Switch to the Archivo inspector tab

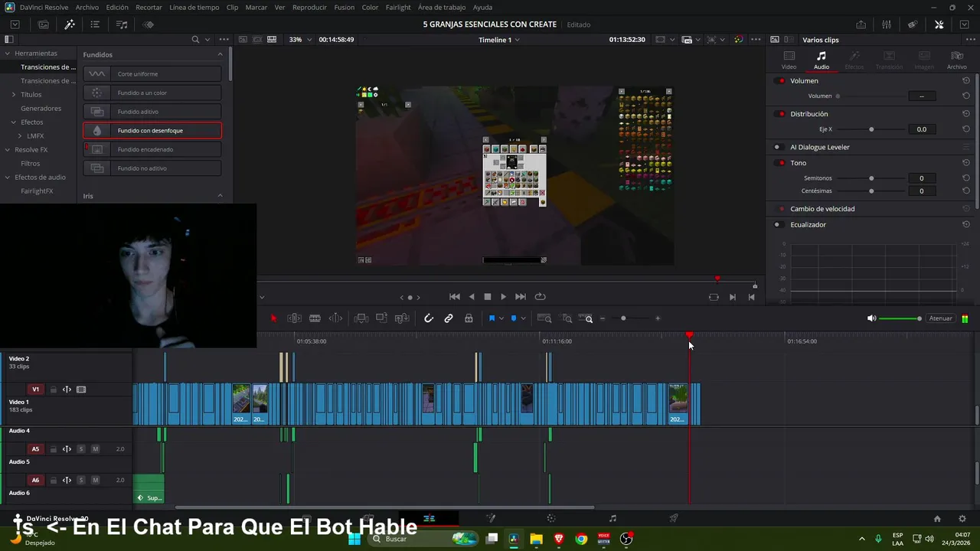click(956, 60)
